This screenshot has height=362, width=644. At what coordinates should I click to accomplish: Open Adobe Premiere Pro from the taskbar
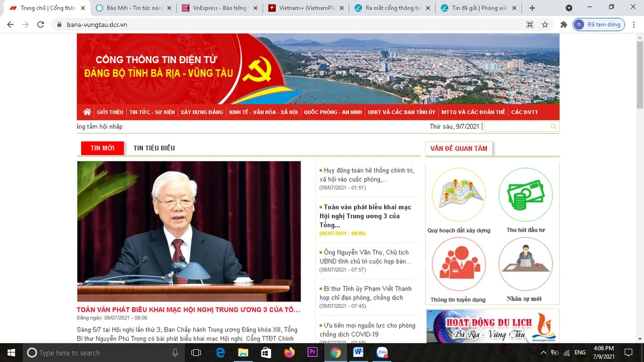312,352
